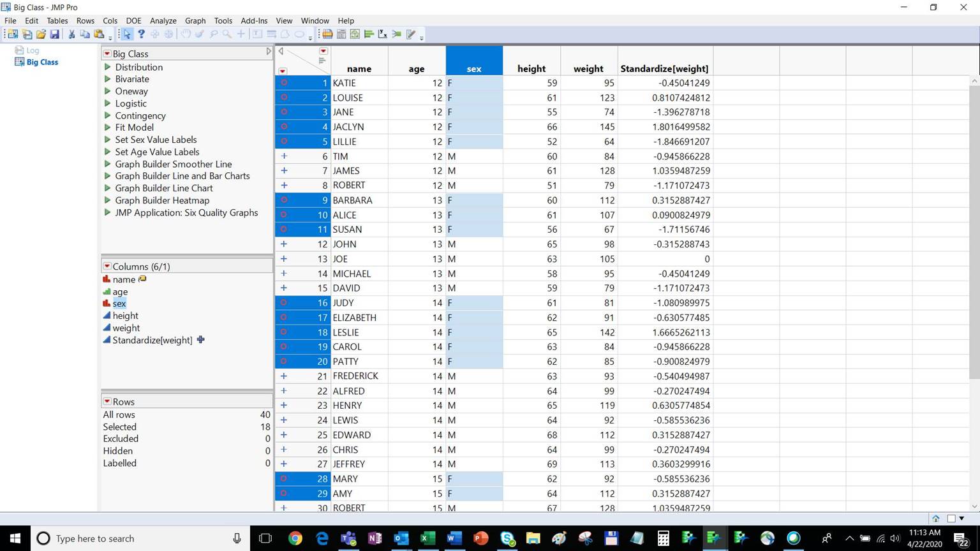This screenshot has height=551, width=980.
Task: Launch Fit Y by X from the toolbar
Action: 384,34
